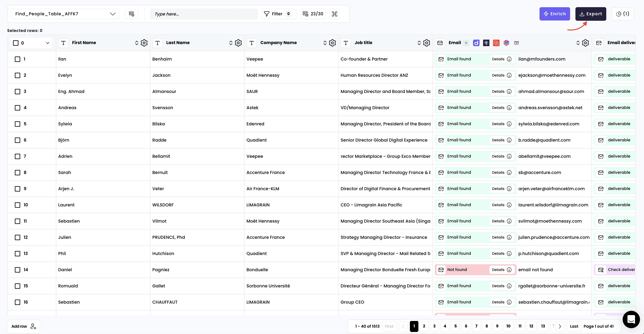Image resolution: width=644 pixels, height=334 pixels.
Task: Open the row selection count dropdown arrow
Action: tap(47, 43)
